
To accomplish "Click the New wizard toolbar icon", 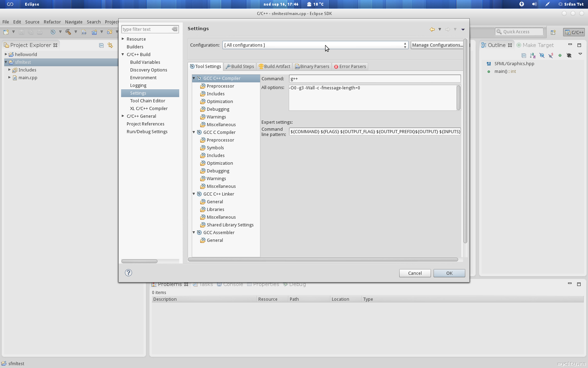I will [6, 32].
